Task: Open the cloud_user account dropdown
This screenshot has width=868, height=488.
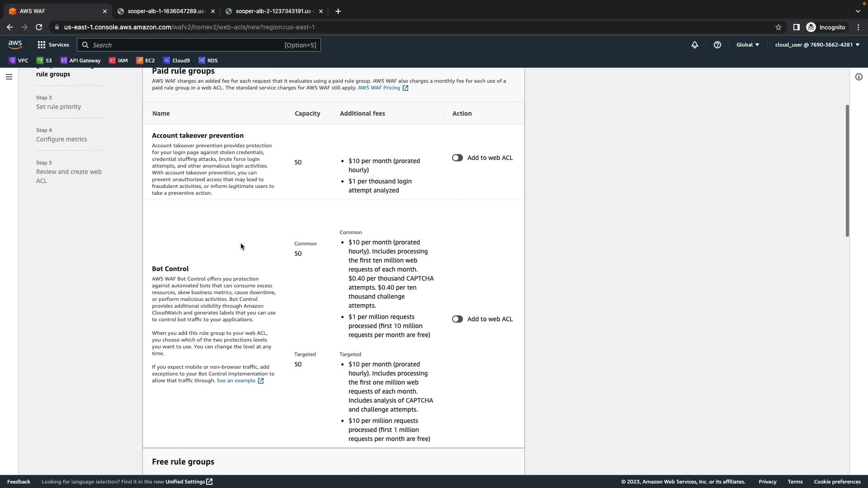Action: click(x=817, y=45)
